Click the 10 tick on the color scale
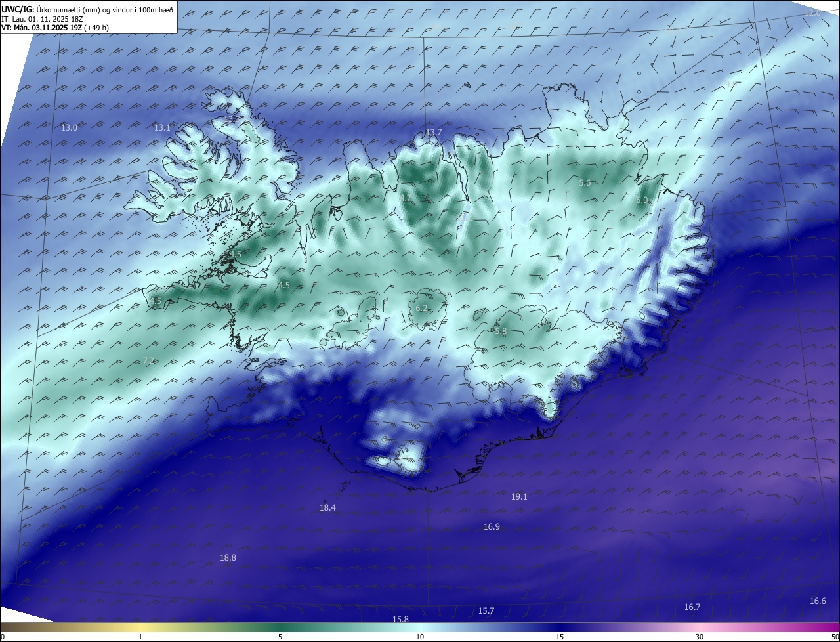 pos(420,637)
